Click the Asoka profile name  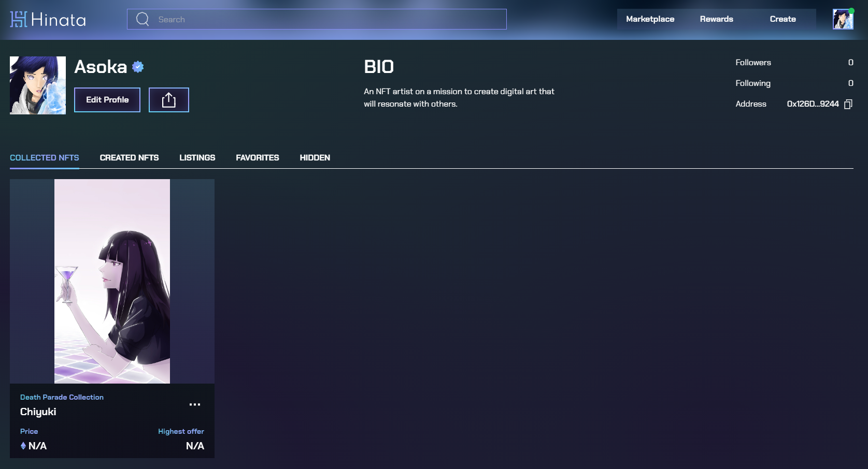[x=101, y=67]
